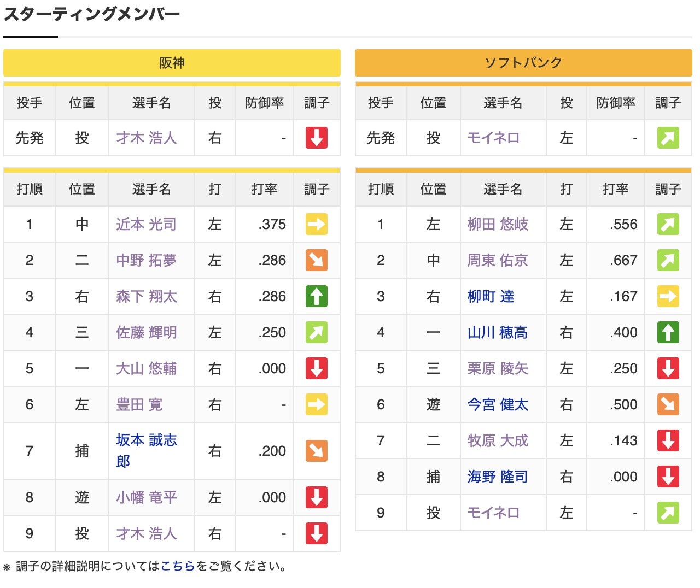Click the red down arrow next to 海野 隆司
Screen dimensions: 700x588
point(667,477)
